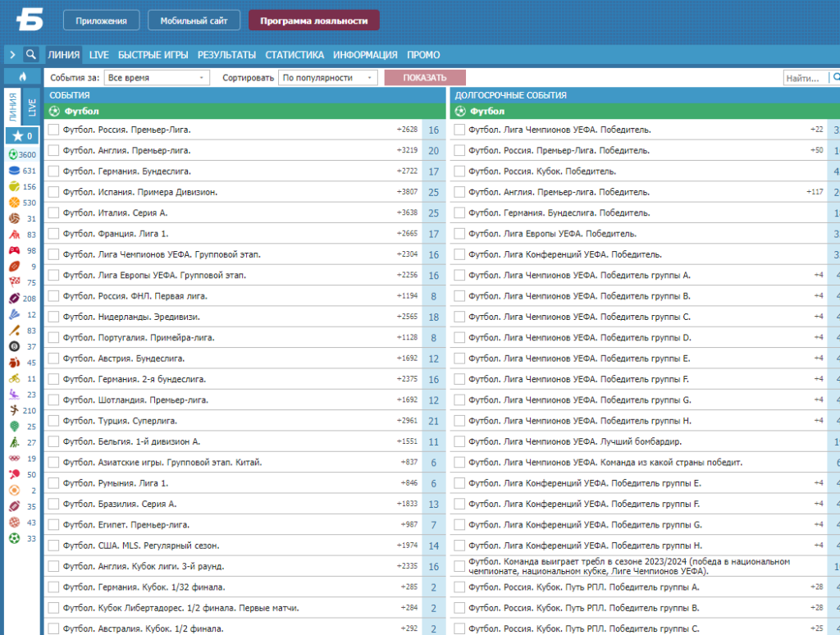This screenshot has width=840, height=635.
Task: Tick Футбол. Испания. Примера Дивизион. checkbox
Action: [x=53, y=192]
